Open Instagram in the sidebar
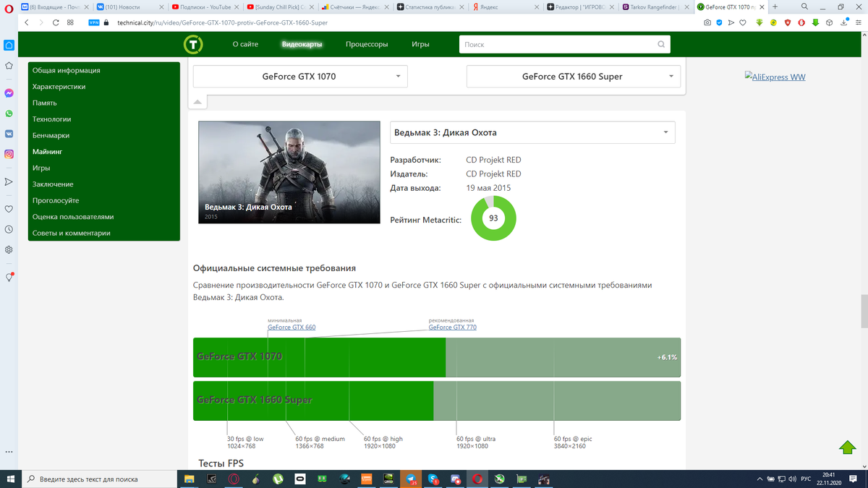 click(x=9, y=154)
